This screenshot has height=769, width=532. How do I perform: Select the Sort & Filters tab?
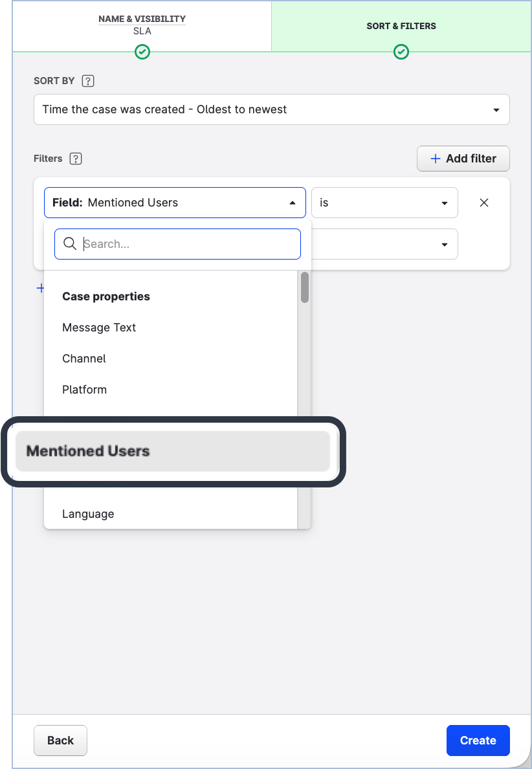click(401, 26)
